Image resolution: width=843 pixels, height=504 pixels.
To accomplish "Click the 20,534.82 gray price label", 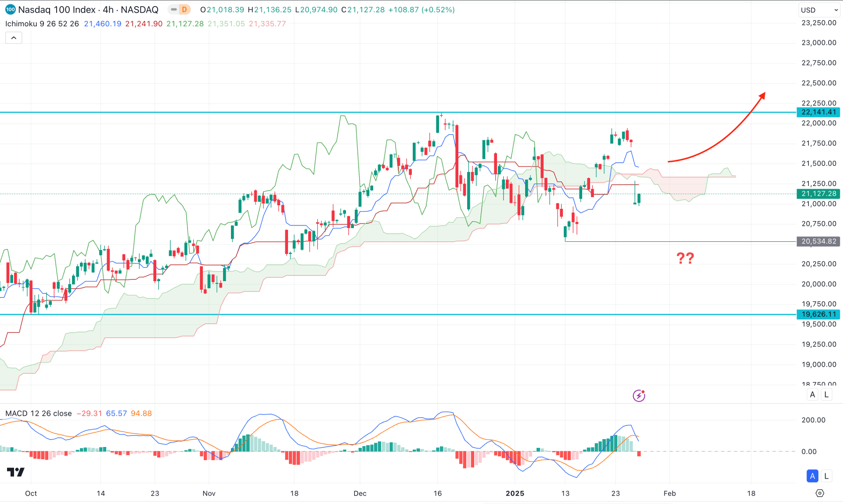I will pyautogui.click(x=818, y=241).
